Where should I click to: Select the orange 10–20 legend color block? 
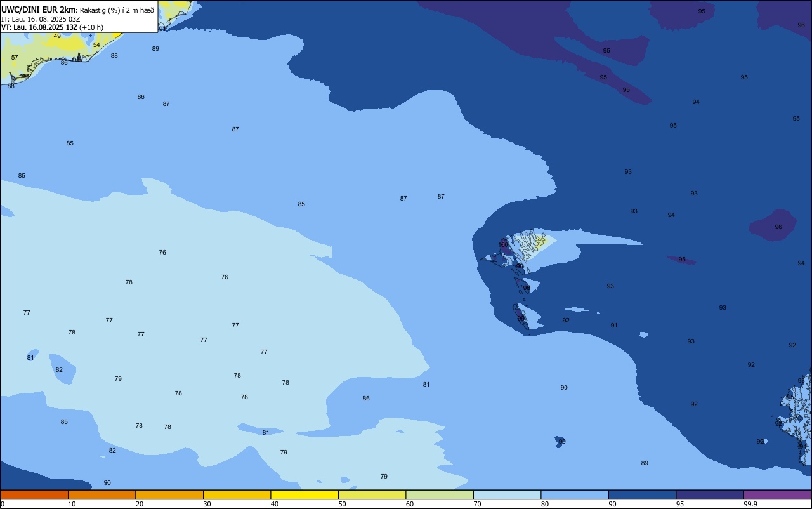tap(101, 494)
